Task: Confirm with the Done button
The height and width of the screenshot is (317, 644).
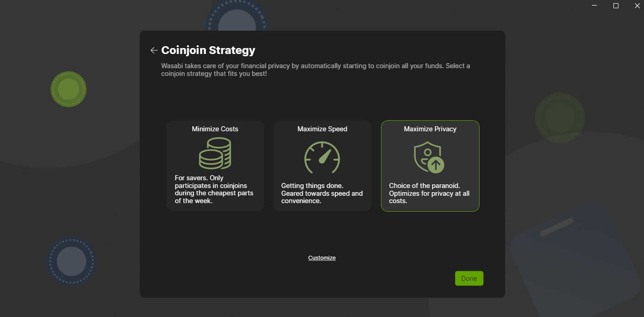Action: click(x=469, y=279)
